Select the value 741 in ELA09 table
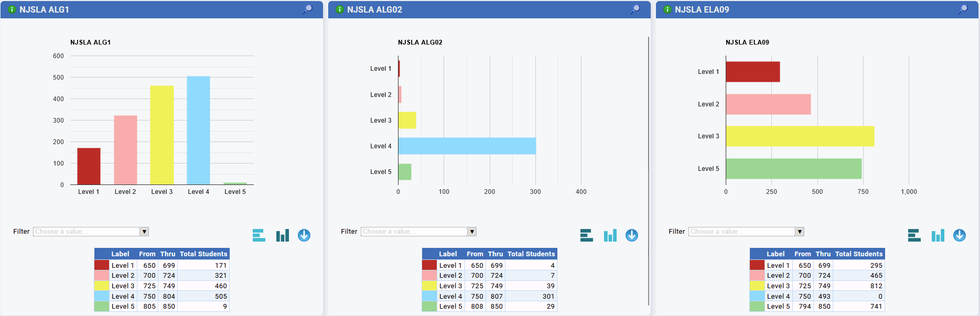Viewport: 980px width, 316px height. point(876,307)
